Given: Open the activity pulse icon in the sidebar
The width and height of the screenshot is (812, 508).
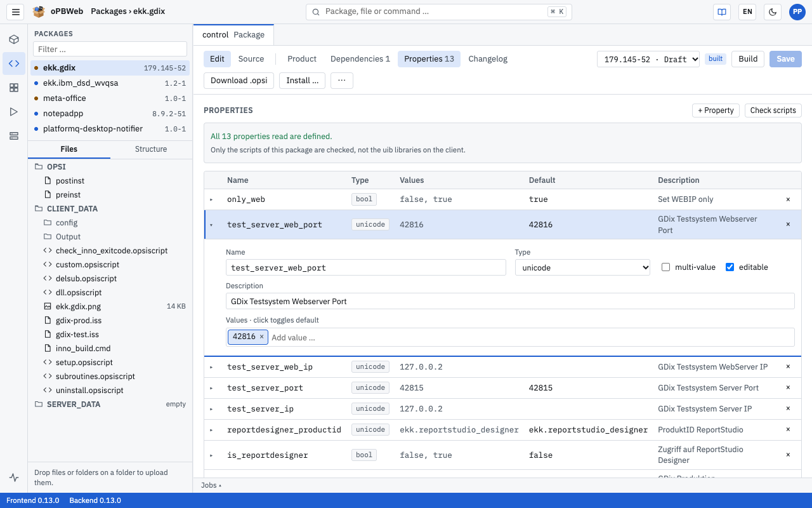Looking at the screenshot, I should [x=14, y=478].
